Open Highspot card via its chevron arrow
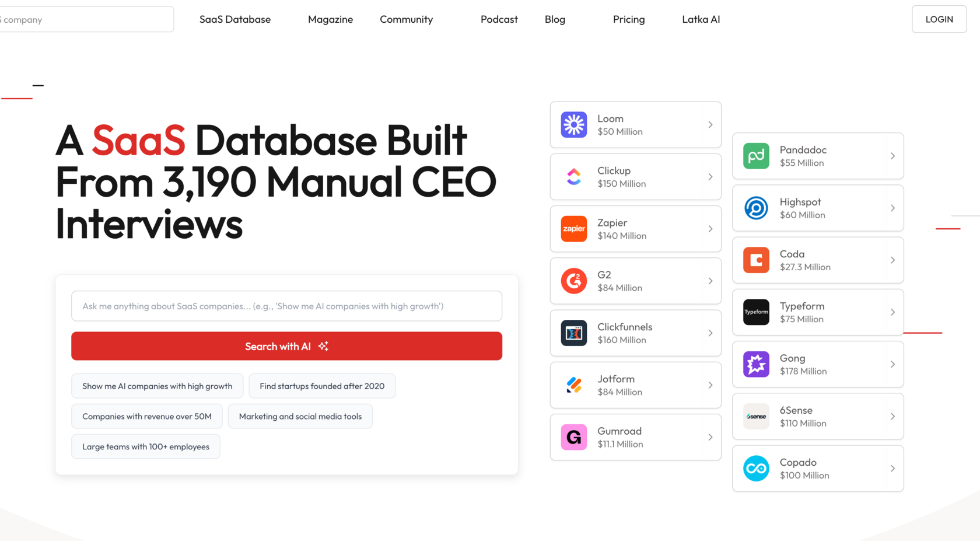 [892, 208]
